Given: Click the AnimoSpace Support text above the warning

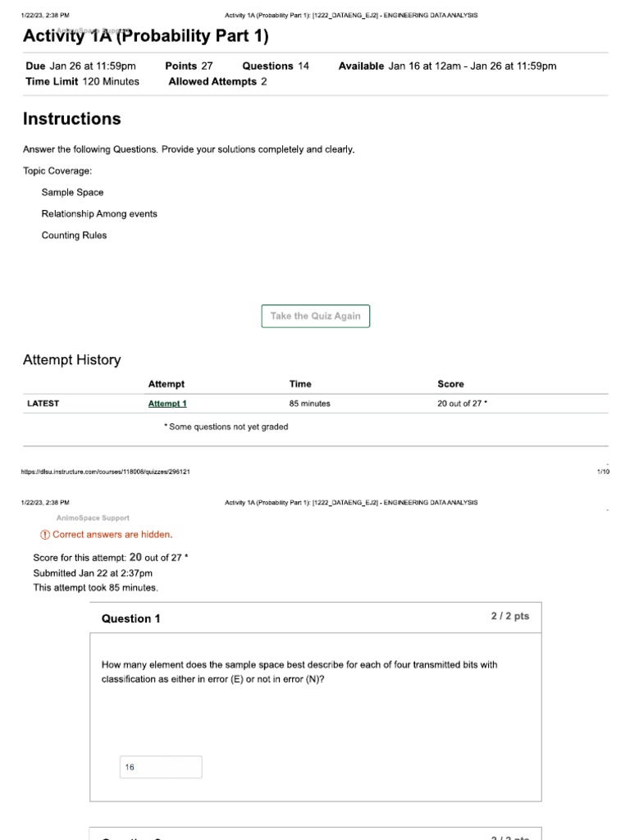Looking at the screenshot, I should (93, 518).
